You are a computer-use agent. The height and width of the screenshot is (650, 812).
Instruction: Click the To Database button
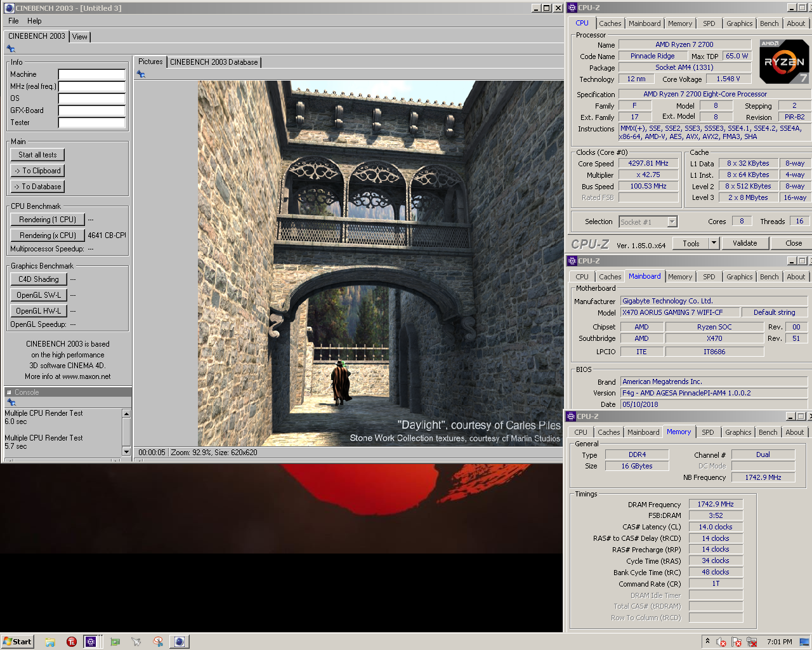pyautogui.click(x=37, y=187)
